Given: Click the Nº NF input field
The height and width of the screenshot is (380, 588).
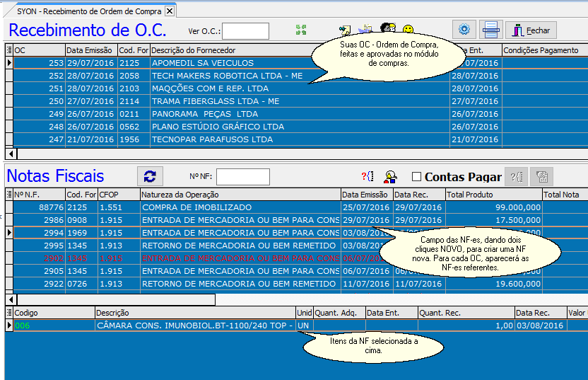Looking at the screenshot, I should click(242, 177).
